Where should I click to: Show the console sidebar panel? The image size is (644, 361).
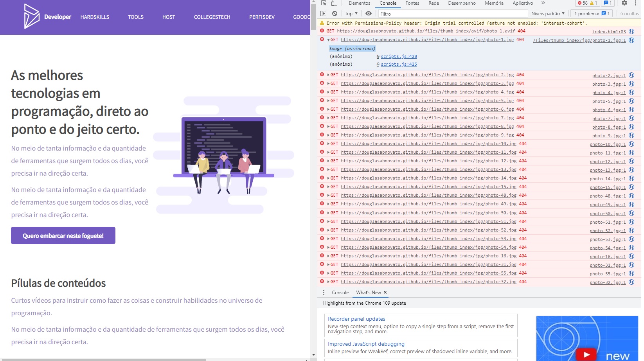coord(324,13)
